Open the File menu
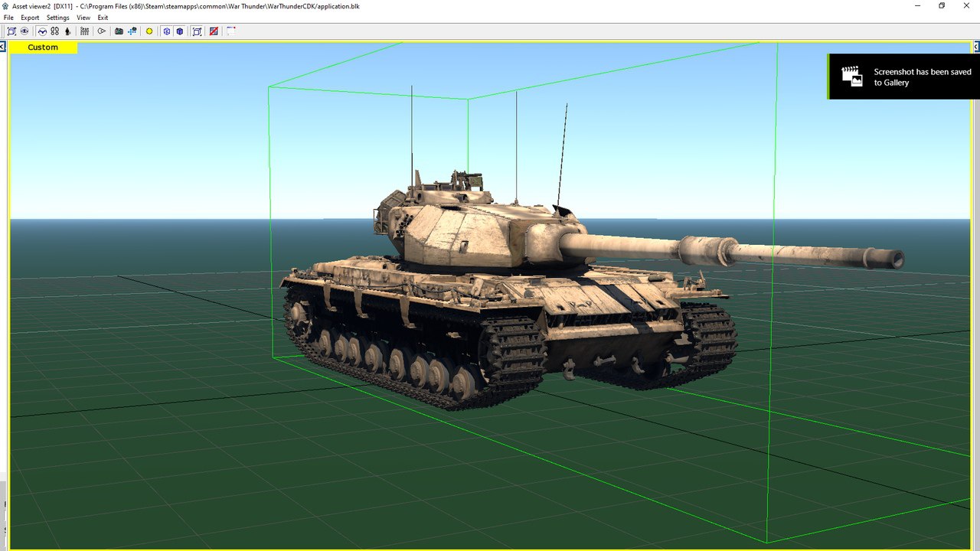The image size is (980, 551). [x=8, y=18]
